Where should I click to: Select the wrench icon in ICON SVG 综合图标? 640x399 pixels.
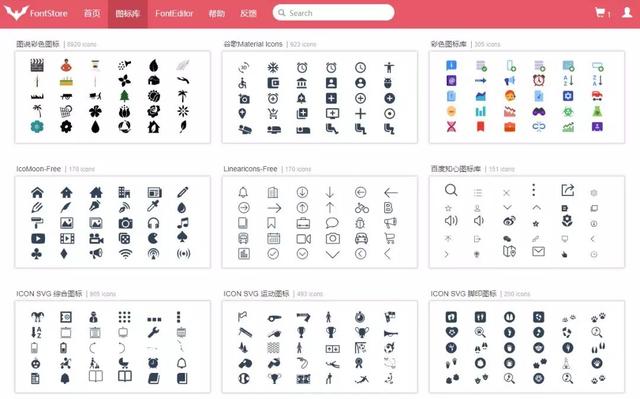point(153,332)
